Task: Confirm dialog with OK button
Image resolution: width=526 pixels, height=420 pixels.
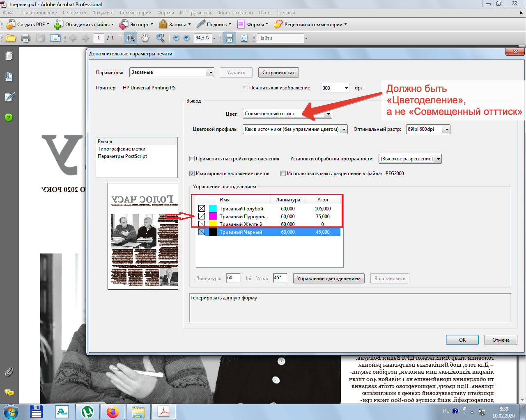Action: (x=462, y=340)
